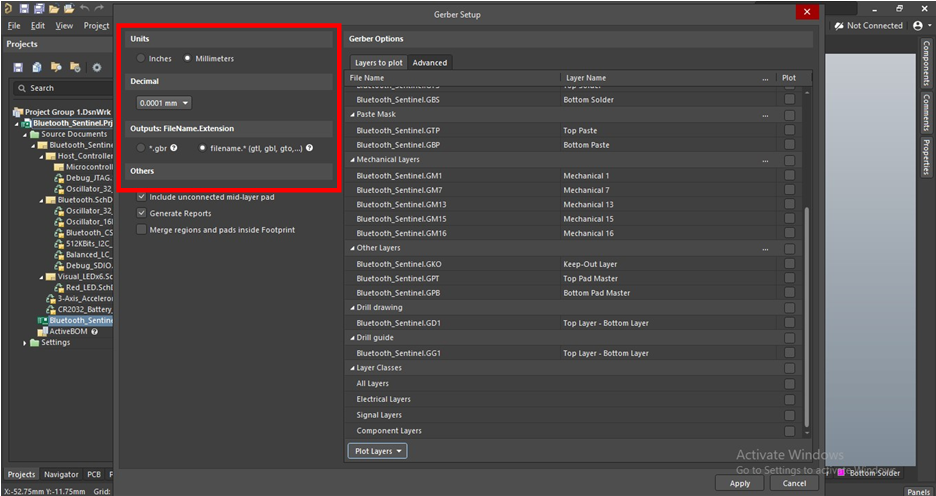Tick the Plot checkbox for Keep-Out Layer
The height and width of the screenshot is (496, 936).
[790, 264]
